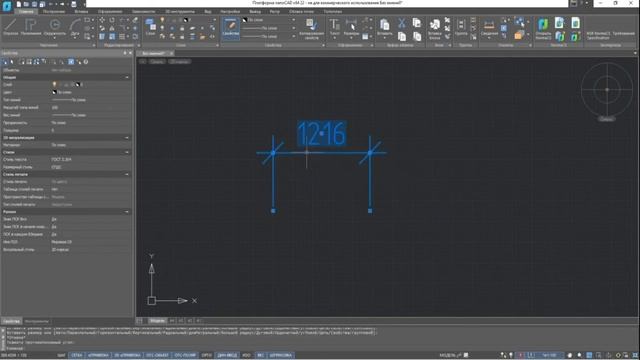Open the Вставка ribbon tab
Image resolution: width=640 pixels, height=360 pixels.
coord(81,11)
